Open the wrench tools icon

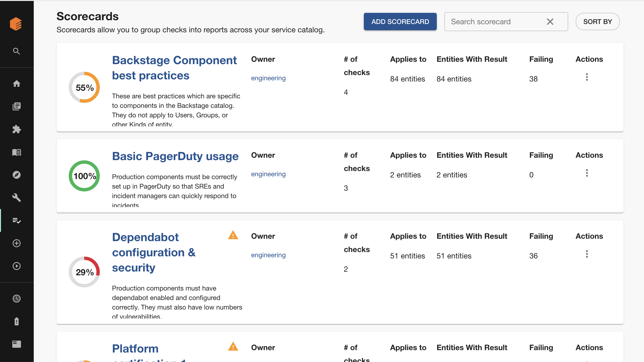click(x=16, y=198)
